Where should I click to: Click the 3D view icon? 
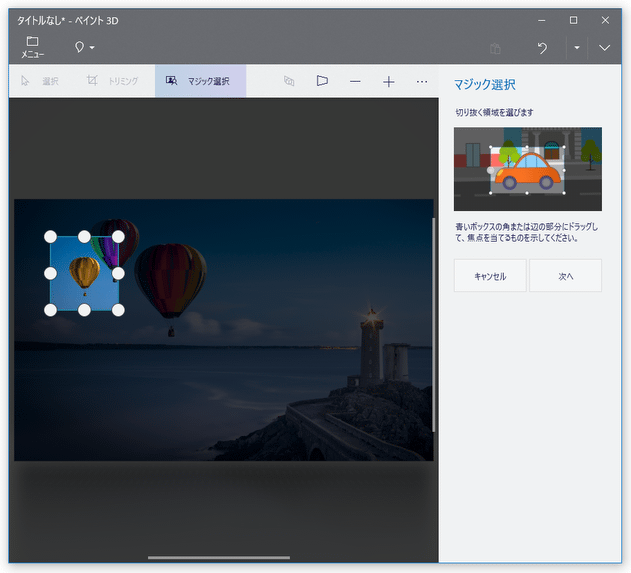pos(289,81)
